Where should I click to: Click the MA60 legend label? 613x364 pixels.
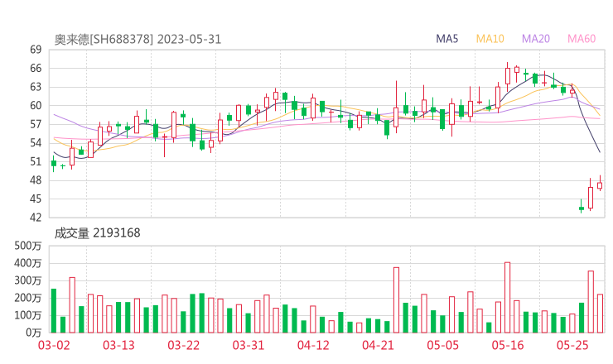pos(582,39)
